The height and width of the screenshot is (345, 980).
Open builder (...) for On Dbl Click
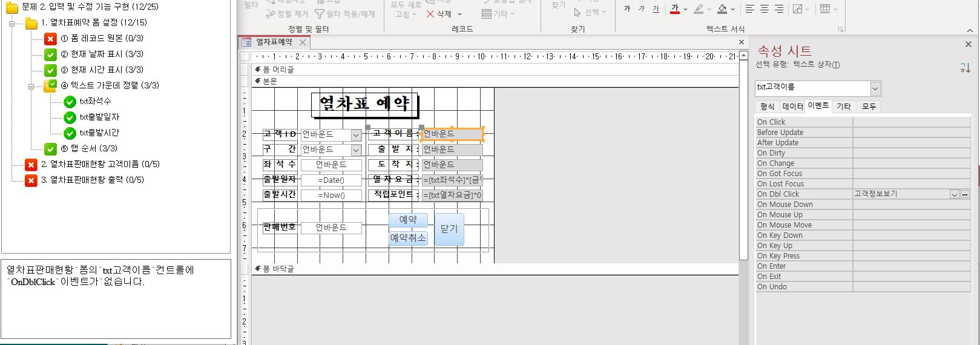965,194
